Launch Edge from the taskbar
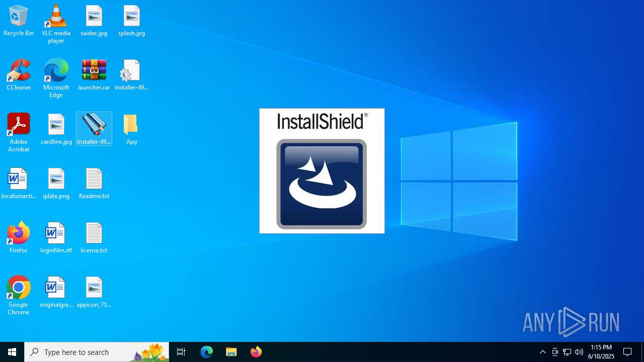 (x=207, y=352)
